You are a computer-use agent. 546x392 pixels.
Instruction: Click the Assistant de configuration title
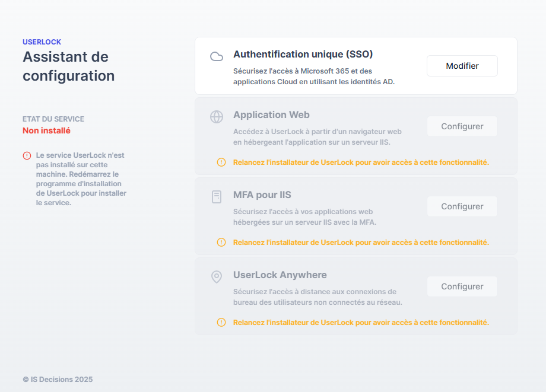click(x=68, y=66)
